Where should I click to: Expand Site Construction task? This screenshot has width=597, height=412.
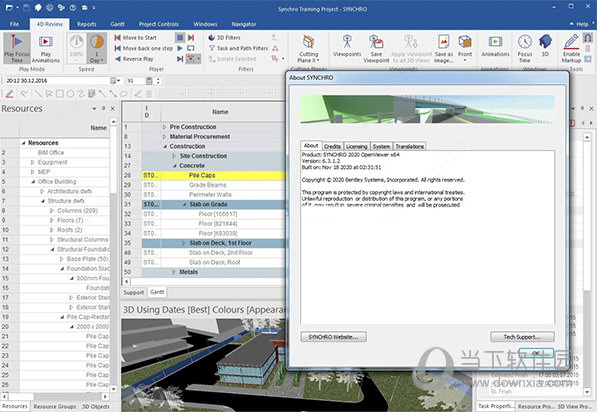[x=174, y=156]
